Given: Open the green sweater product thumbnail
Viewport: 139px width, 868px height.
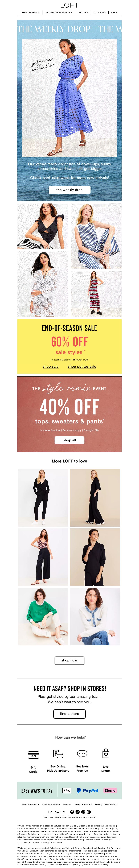Looking at the screenshot, I should pyautogui.click(x=43, y=617).
